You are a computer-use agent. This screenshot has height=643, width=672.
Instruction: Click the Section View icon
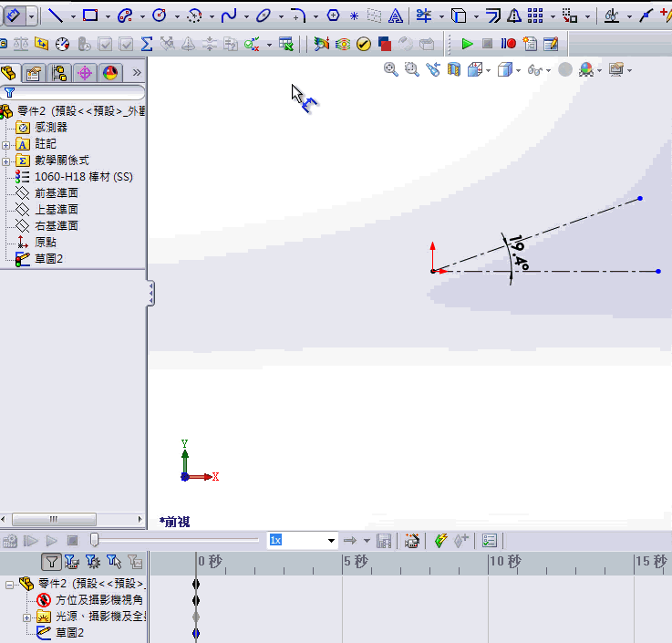[454, 69]
